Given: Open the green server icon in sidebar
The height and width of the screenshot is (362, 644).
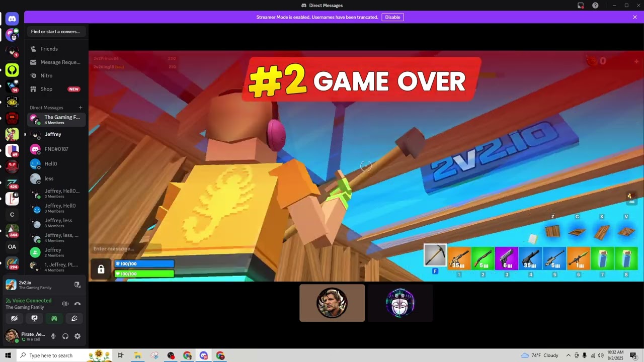Looking at the screenshot, I should [12, 70].
